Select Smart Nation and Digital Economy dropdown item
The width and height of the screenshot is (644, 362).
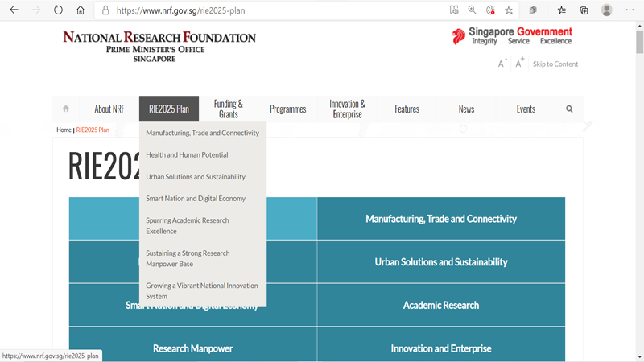(x=203, y=198)
